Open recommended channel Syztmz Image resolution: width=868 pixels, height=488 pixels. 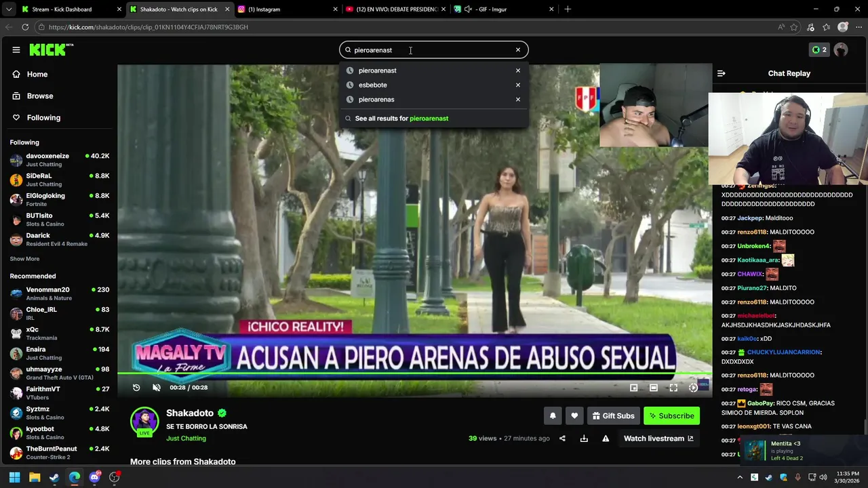[59, 413]
